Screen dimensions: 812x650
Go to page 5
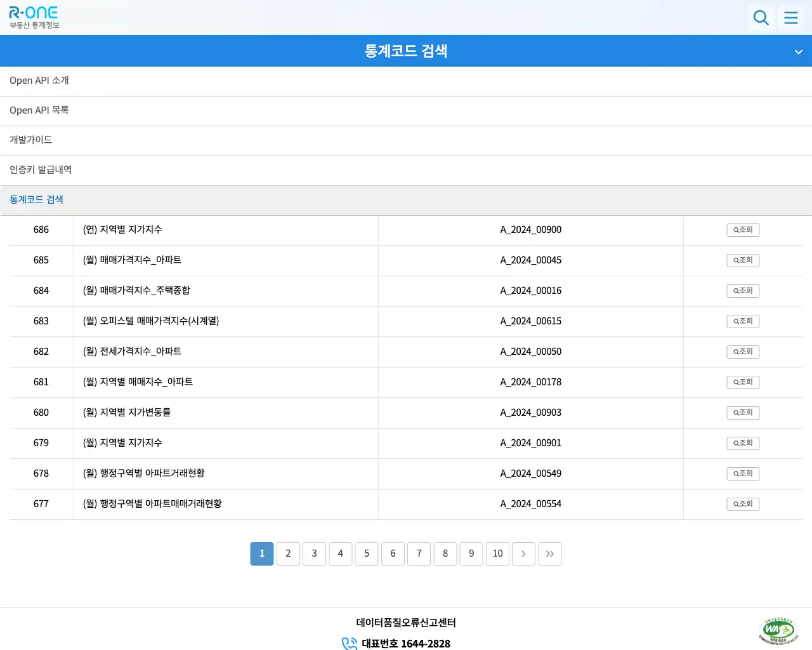tap(367, 554)
